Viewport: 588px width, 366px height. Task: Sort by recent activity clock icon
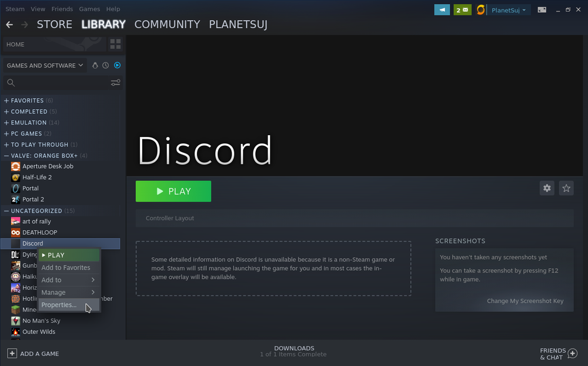coord(106,65)
